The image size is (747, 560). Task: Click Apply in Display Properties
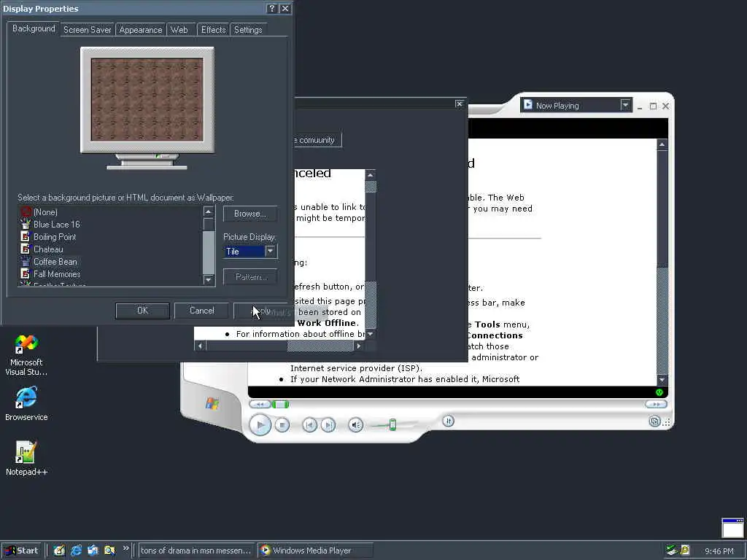(261, 311)
